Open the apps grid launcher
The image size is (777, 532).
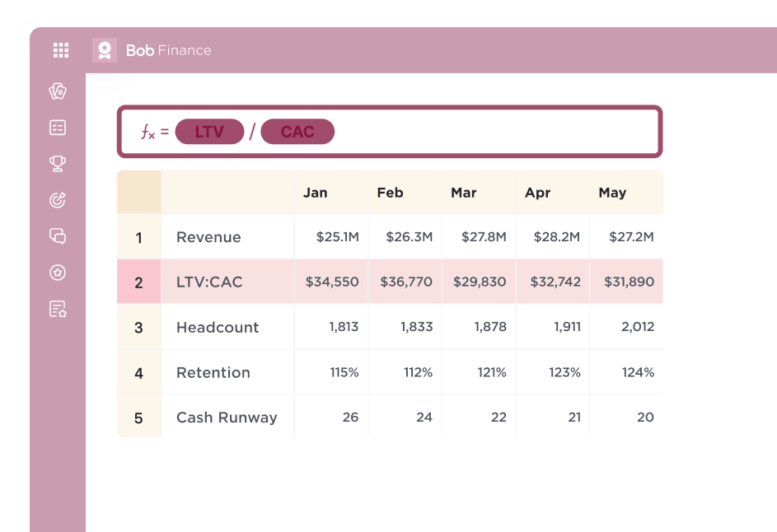(60, 50)
